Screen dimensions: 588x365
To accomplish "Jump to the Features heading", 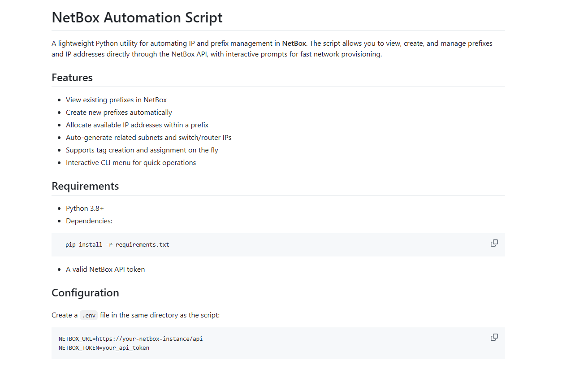I will (x=72, y=78).
